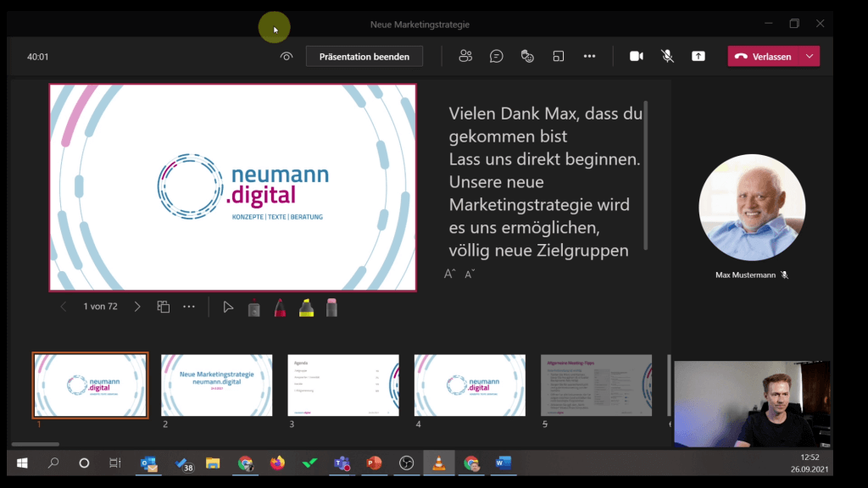Click the self-view video tile
Viewport: 868px width, 488px height.
coord(752,404)
